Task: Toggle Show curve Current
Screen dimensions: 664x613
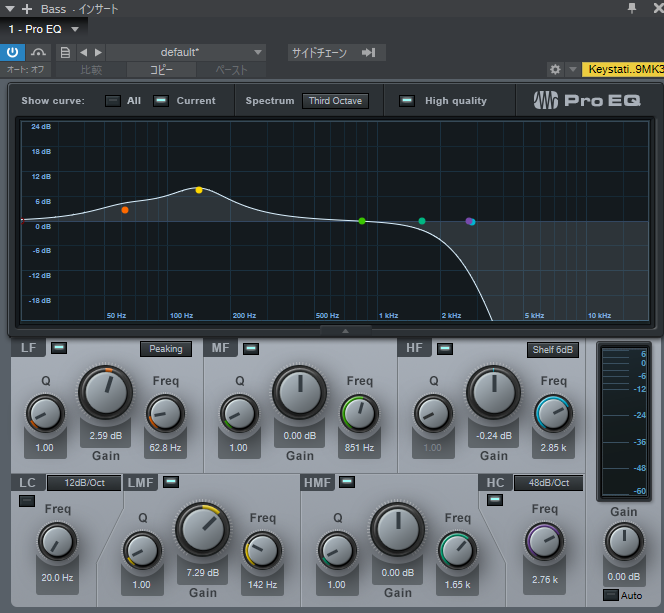Action: click(161, 101)
